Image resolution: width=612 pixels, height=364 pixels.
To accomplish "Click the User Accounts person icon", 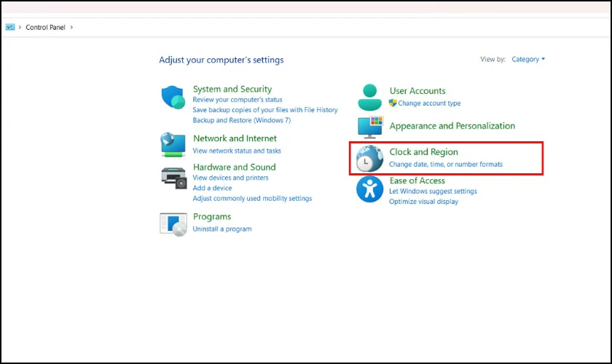I will tap(369, 97).
